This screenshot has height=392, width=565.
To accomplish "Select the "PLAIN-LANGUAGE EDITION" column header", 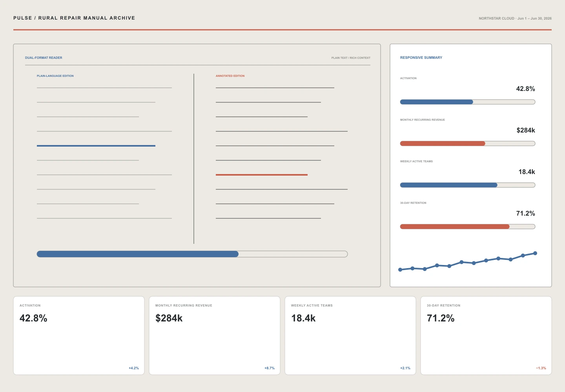I will [x=55, y=76].
